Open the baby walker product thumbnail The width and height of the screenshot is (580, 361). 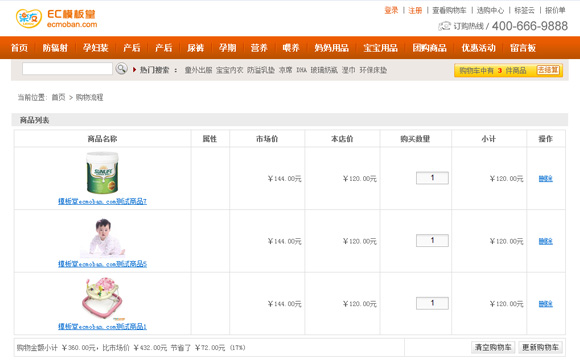tap(102, 298)
